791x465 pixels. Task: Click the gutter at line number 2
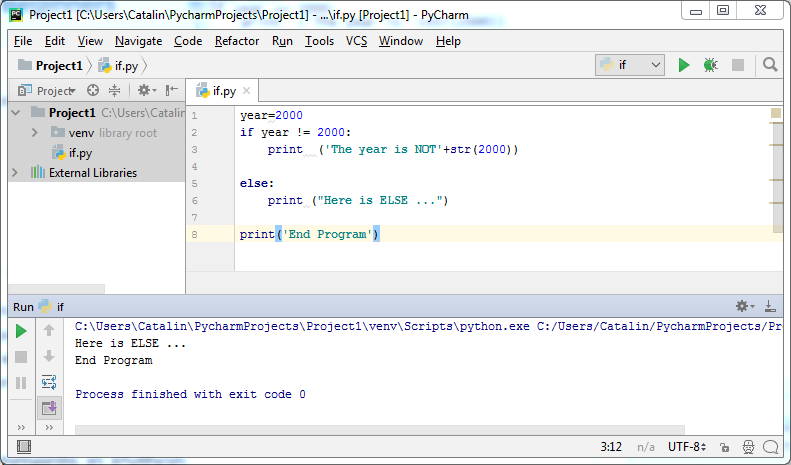(x=194, y=133)
